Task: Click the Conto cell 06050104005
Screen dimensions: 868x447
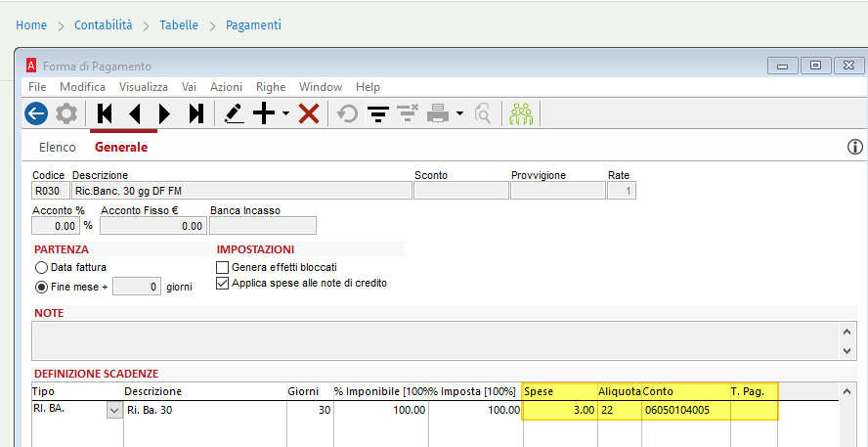Action: [x=686, y=411]
